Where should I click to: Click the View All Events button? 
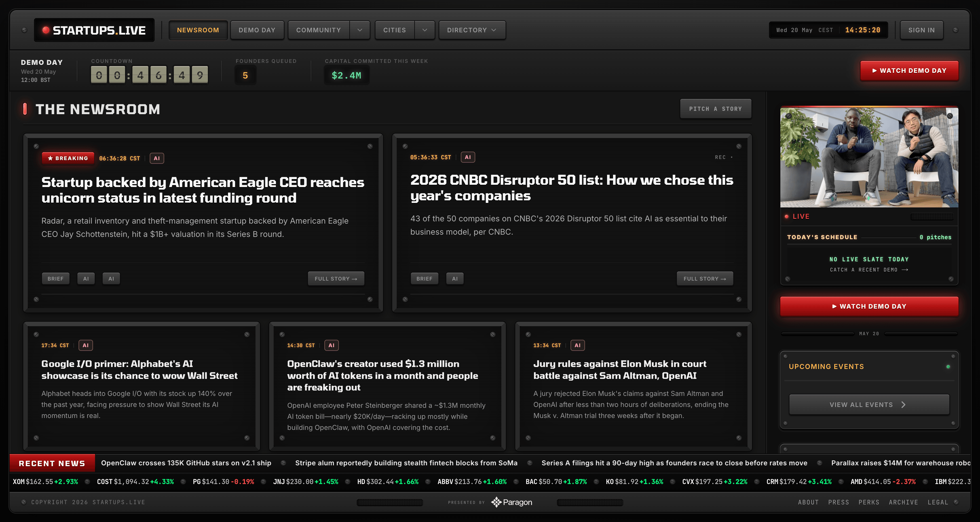869,404
